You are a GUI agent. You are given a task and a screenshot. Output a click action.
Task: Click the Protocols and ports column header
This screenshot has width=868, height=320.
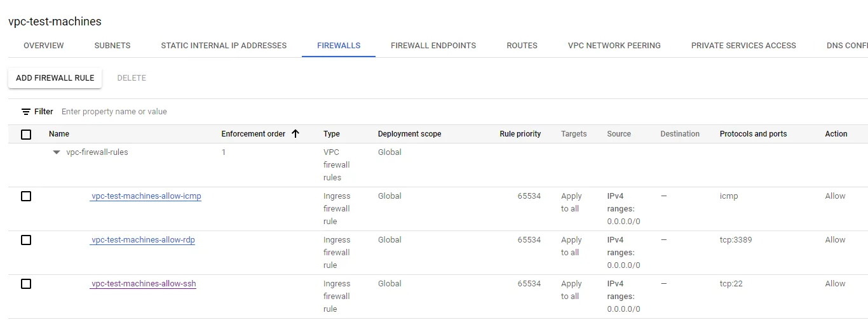(x=753, y=134)
